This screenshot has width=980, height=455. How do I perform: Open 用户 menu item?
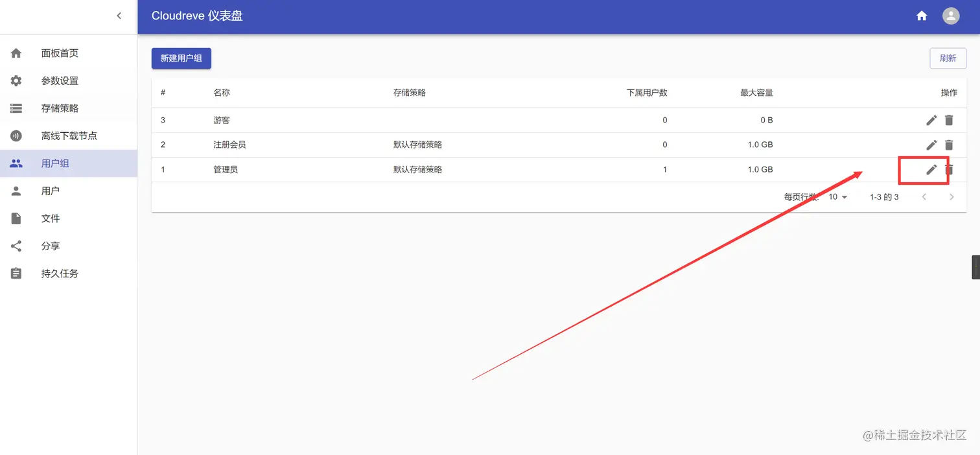tap(69, 191)
